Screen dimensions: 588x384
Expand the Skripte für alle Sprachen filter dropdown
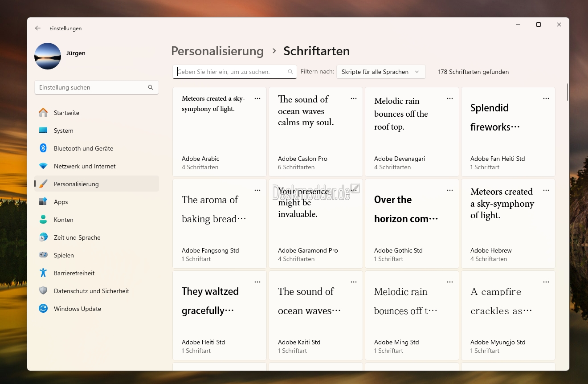(381, 72)
